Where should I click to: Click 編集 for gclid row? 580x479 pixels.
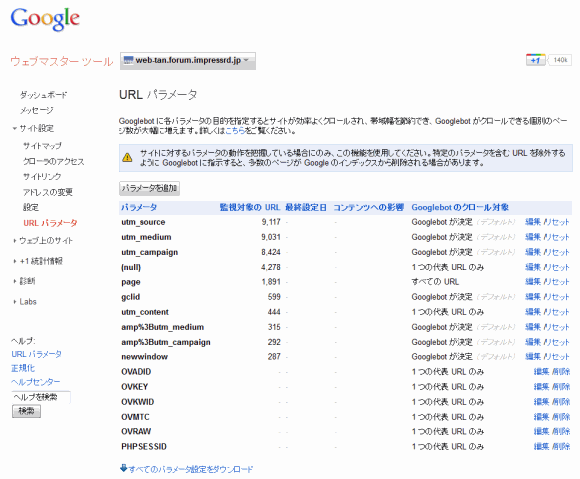[533, 297]
